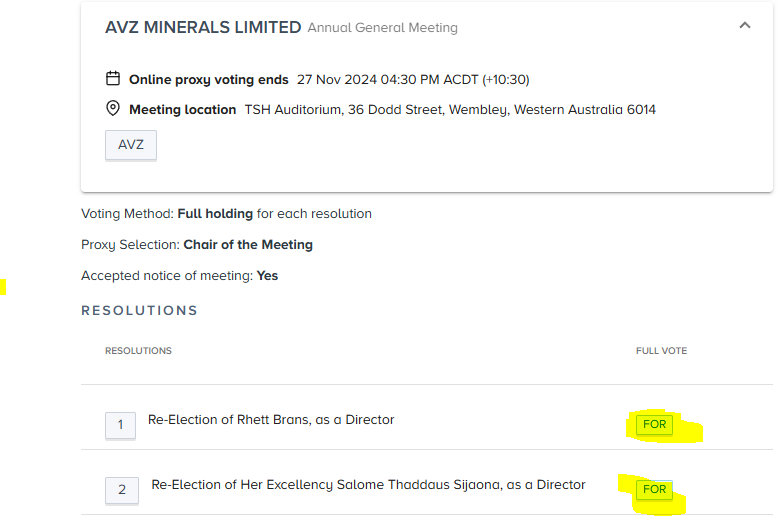Click the FULL VOTE column header
The image size is (783, 520).
click(661, 351)
